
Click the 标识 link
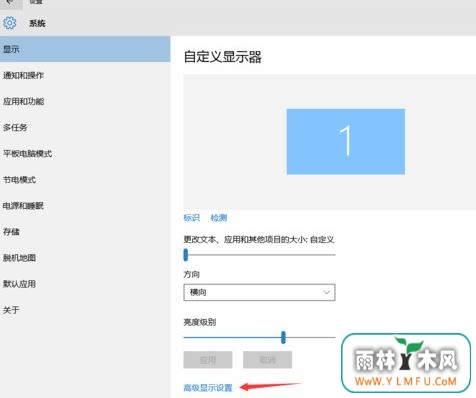click(x=192, y=218)
